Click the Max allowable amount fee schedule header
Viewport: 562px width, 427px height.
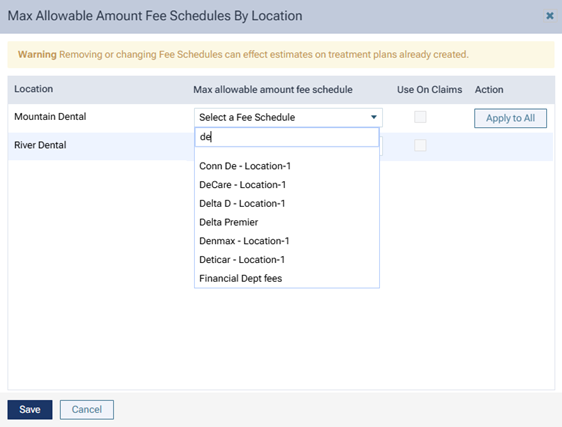tap(273, 90)
